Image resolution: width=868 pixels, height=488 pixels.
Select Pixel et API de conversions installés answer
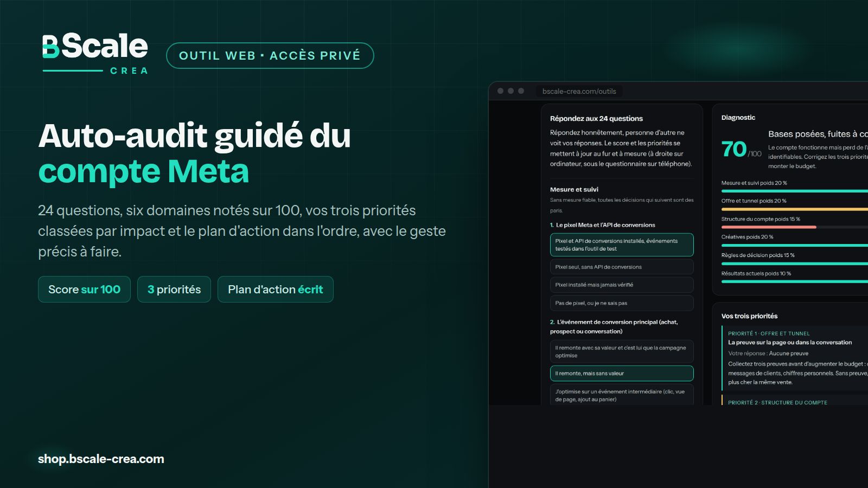622,245
